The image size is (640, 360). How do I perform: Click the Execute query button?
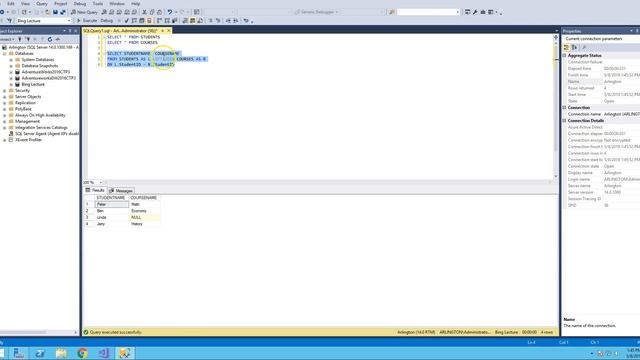[x=87, y=20]
